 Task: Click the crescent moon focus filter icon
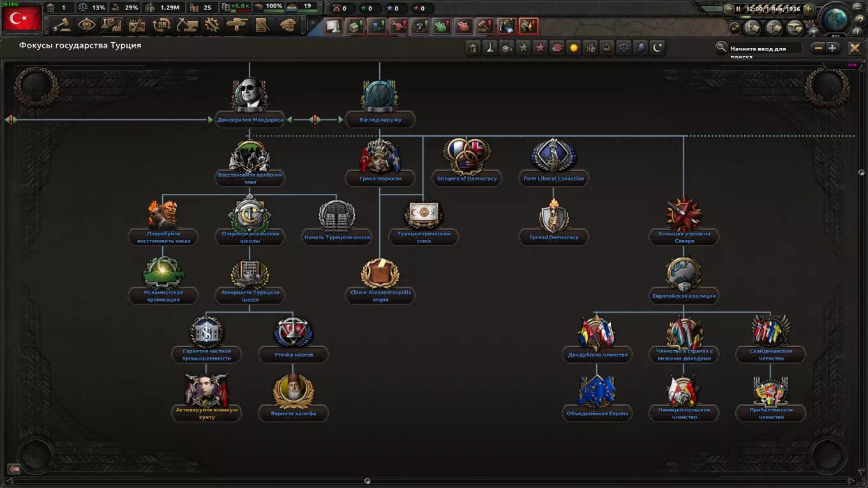(x=657, y=47)
